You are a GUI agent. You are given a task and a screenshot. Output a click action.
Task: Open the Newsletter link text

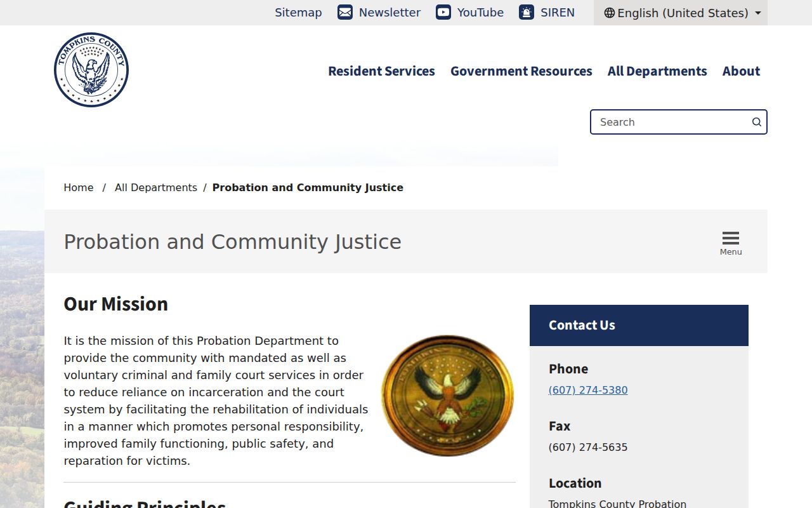point(390,12)
